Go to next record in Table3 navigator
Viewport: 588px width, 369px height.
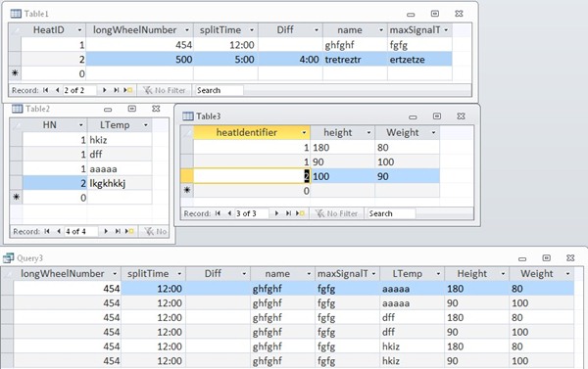coord(276,213)
